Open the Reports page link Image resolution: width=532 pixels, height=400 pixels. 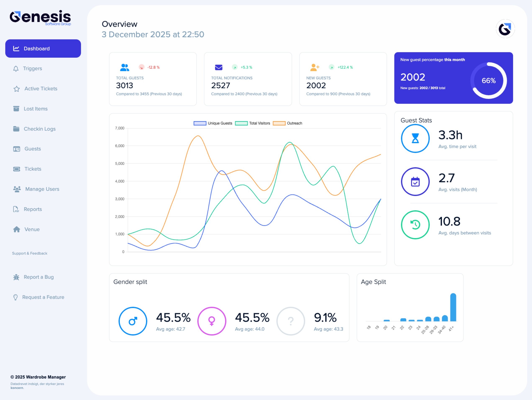click(x=33, y=209)
